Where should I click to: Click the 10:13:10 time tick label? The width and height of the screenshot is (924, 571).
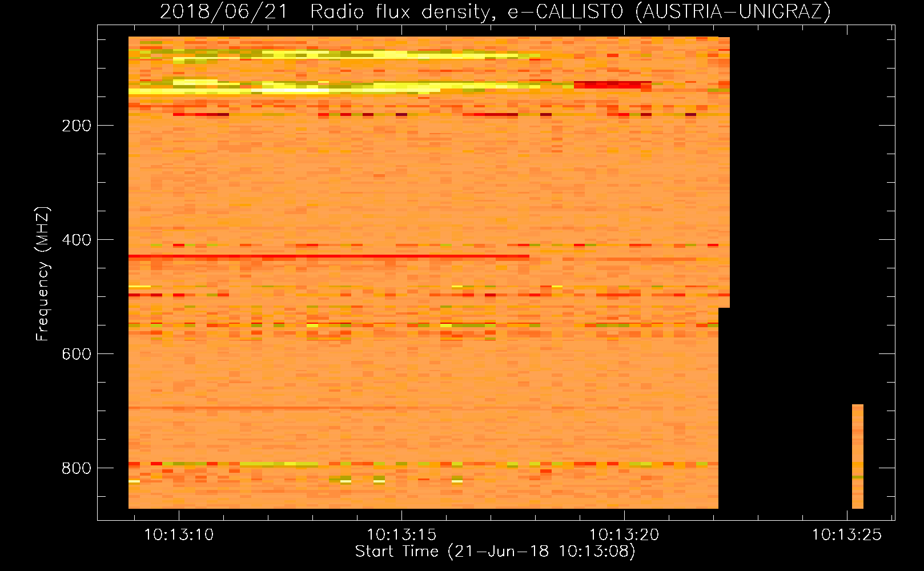pyautogui.click(x=179, y=534)
